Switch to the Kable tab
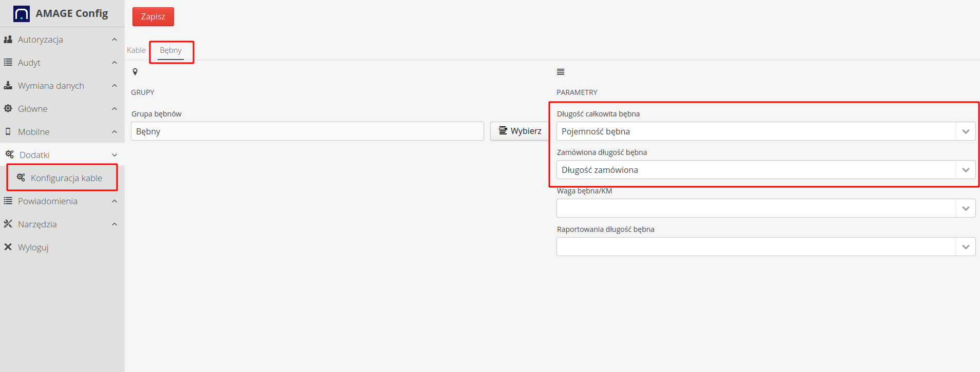The width and height of the screenshot is (980, 372). (x=137, y=50)
